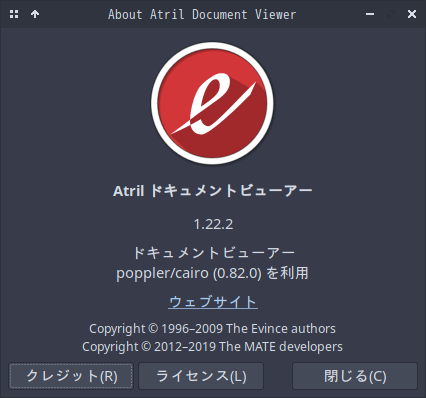Viewport: 426px width, 398px height.
Task: Click the copyright symbol before 1996–2009
Action: (x=153, y=328)
